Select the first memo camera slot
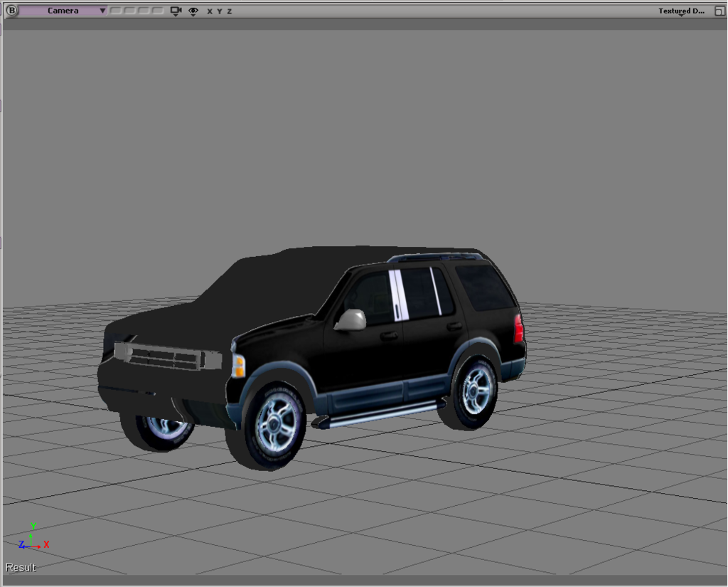Screen dimensions: 728x587 pyautogui.click(x=116, y=11)
